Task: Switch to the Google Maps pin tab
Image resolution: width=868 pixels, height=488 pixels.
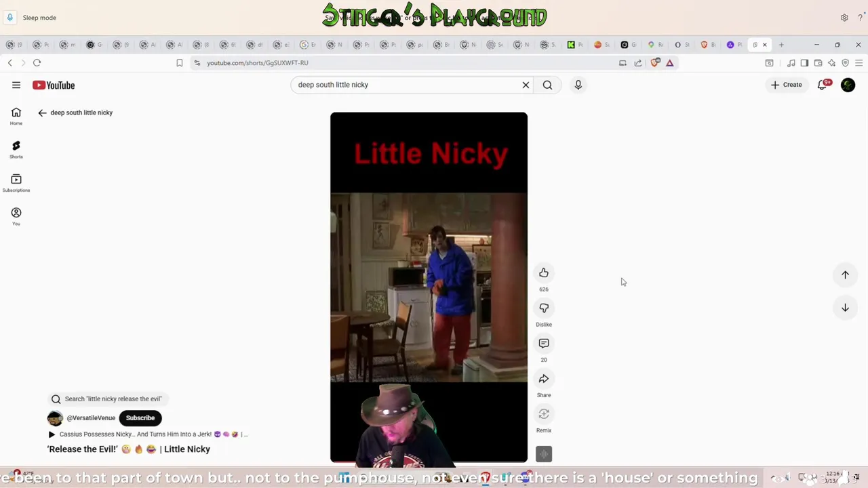Action: click(x=651, y=45)
